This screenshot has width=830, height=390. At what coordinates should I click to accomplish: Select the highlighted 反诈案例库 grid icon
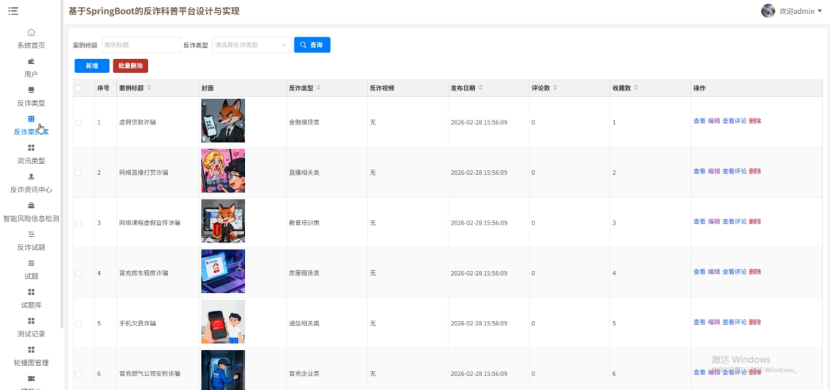pos(31,119)
